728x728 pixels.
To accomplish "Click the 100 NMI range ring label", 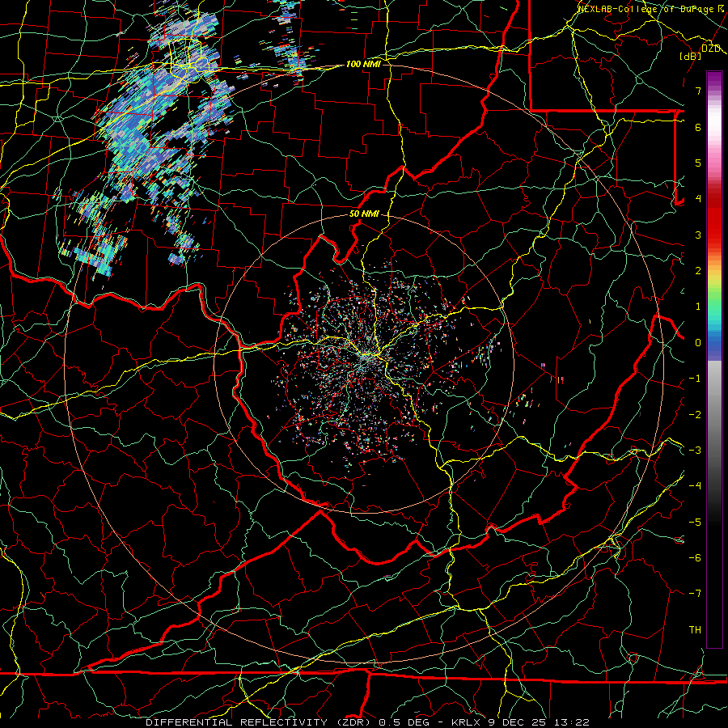I will pos(363,64).
